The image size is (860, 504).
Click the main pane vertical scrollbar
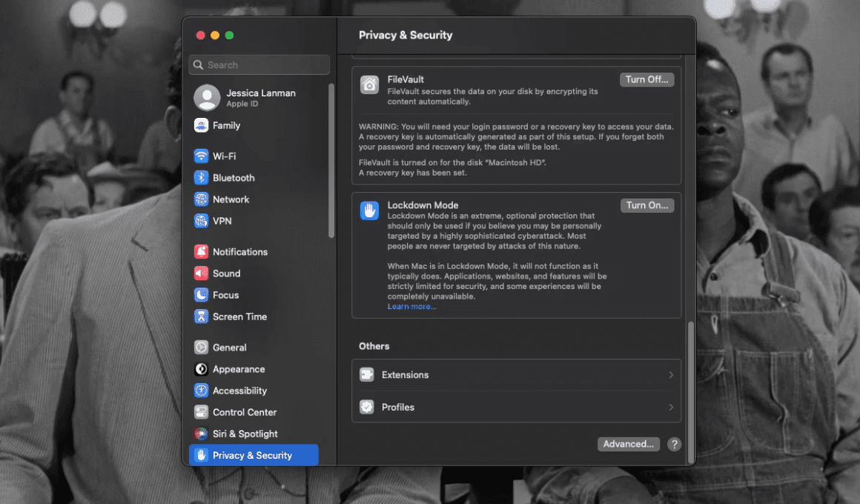pyautogui.click(x=690, y=392)
